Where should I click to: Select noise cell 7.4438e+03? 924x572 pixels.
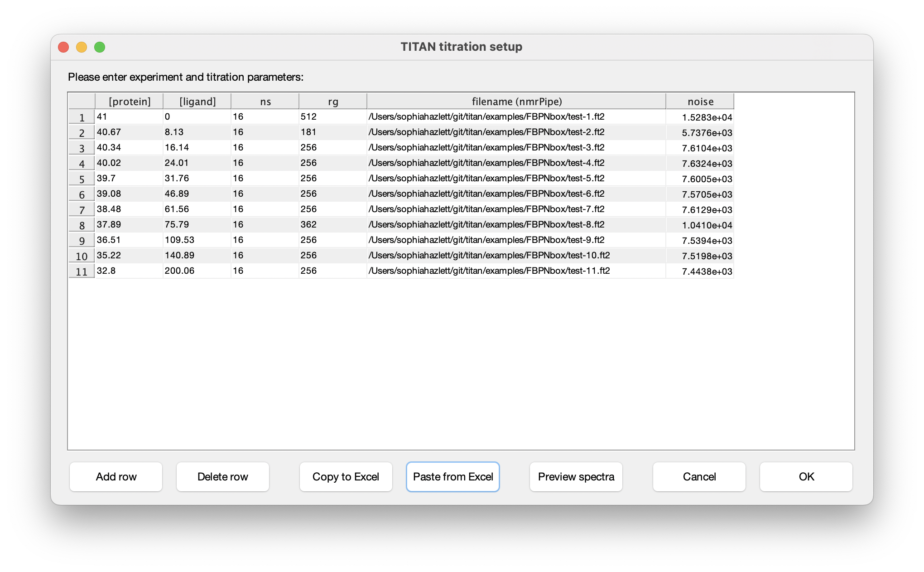[700, 271]
